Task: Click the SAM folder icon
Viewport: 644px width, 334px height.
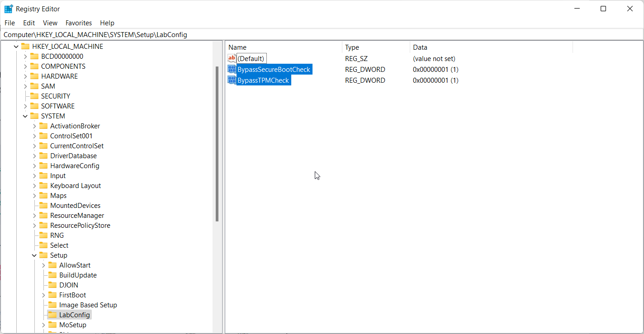Action: click(34, 86)
